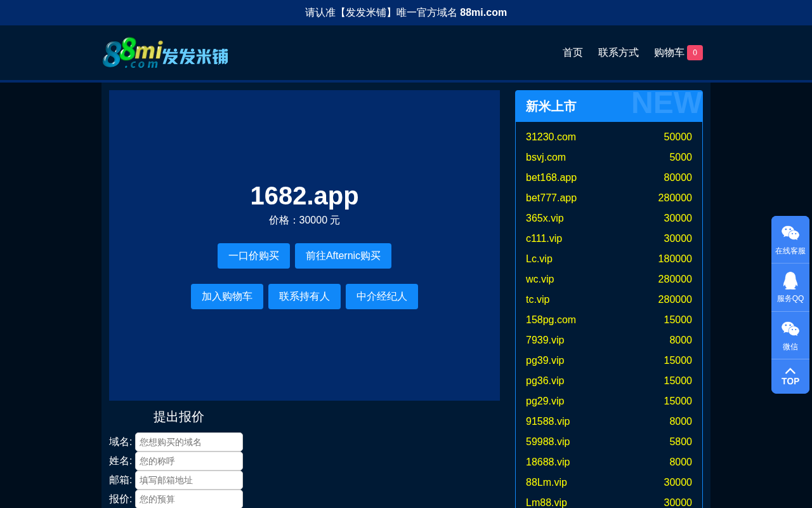Viewport: 812px width, 508px height.
Task: Open the 91588.vip domain link
Action: click(548, 422)
